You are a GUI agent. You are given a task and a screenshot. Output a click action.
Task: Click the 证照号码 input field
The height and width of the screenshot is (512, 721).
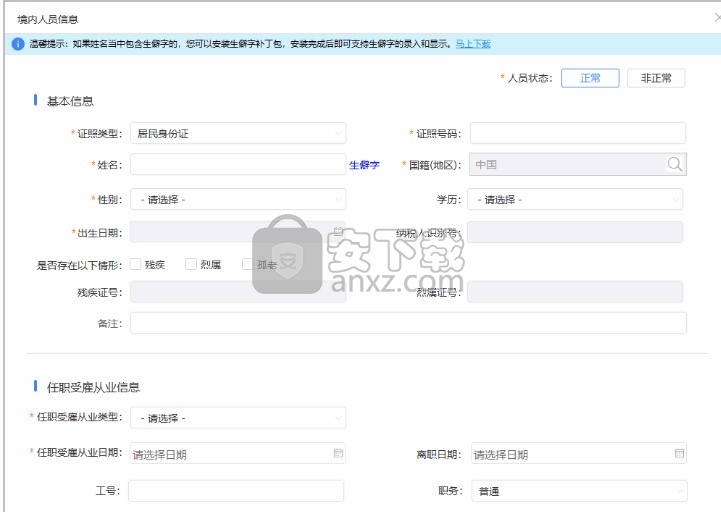click(x=578, y=133)
